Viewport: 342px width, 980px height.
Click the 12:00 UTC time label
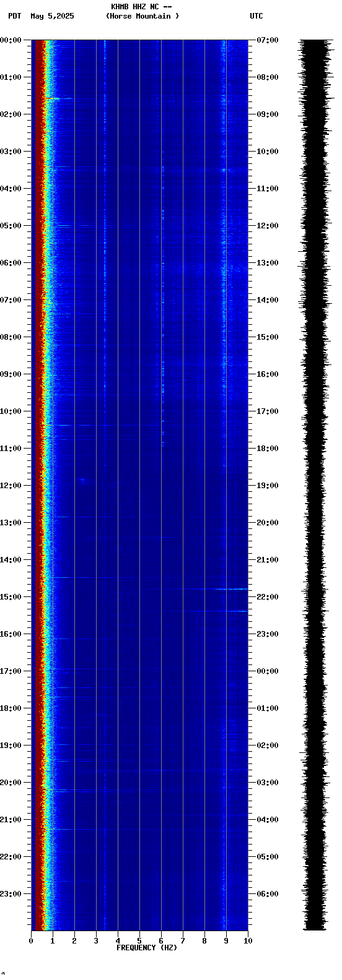coord(268,226)
